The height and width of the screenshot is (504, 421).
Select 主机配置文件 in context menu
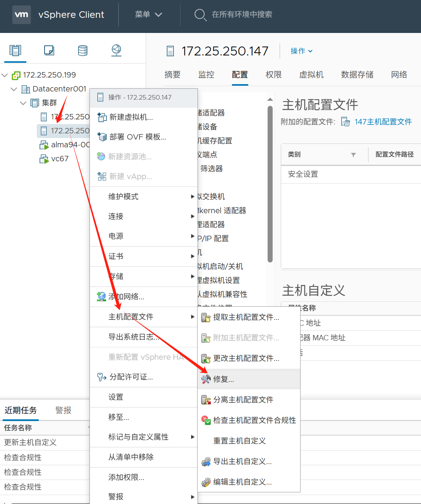(x=144, y=317)
